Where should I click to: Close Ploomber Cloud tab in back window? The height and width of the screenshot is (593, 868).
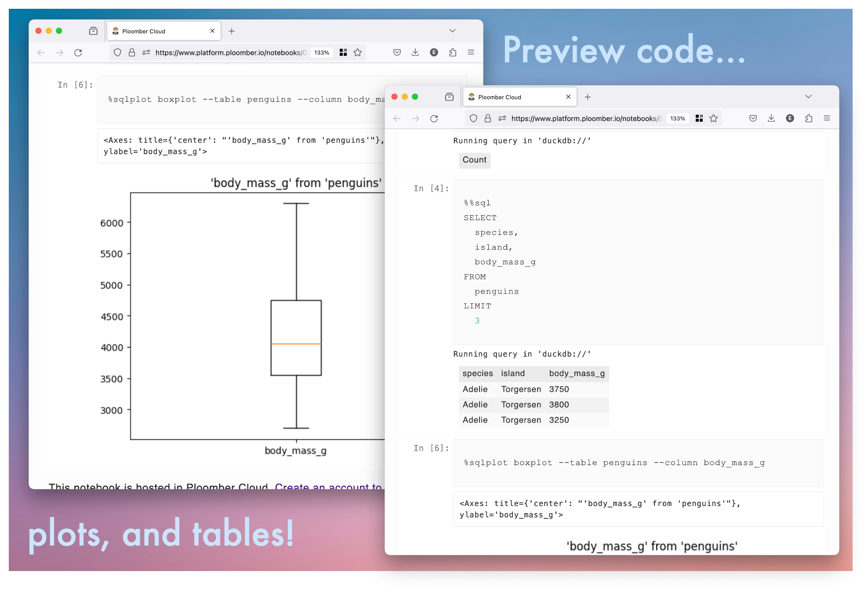212,31
